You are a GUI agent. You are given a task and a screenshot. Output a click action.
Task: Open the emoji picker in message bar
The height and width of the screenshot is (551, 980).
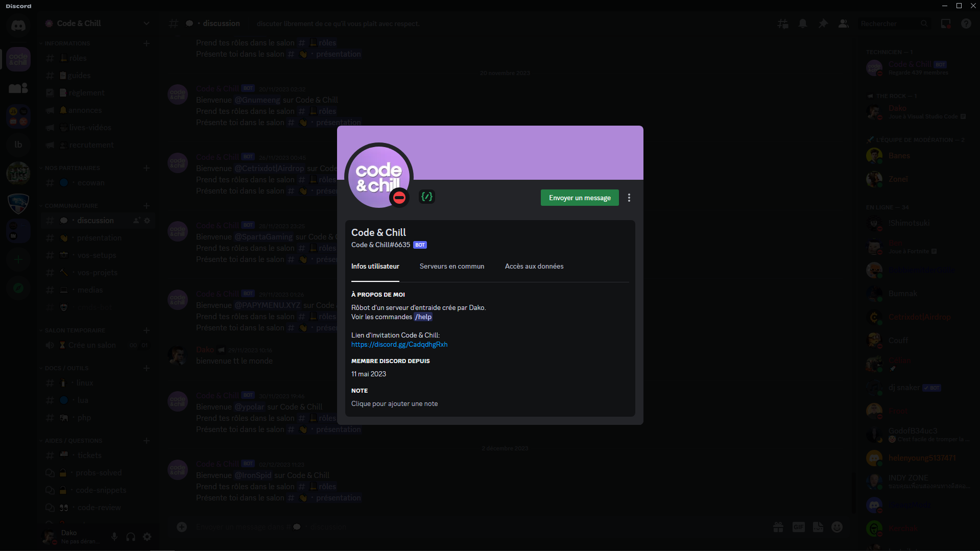(x=837, y=526)
